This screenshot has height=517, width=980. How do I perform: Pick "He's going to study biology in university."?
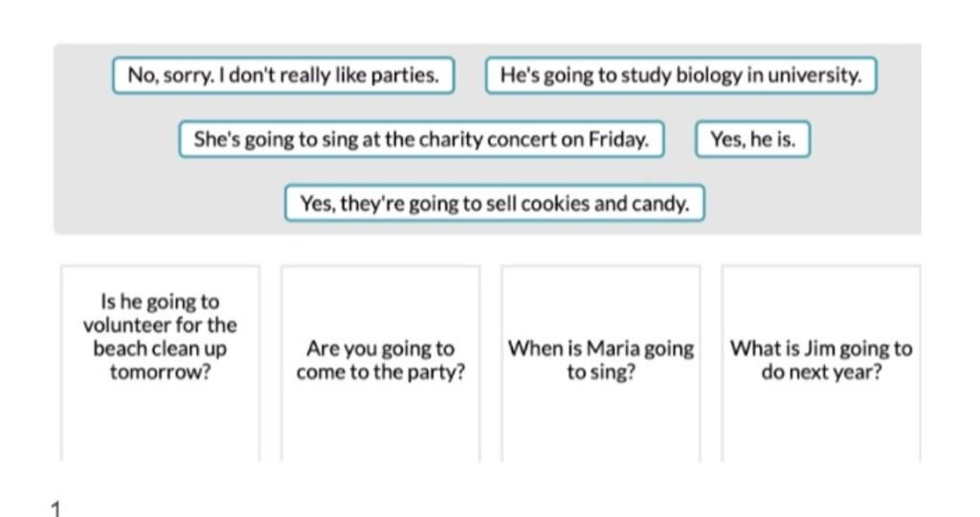click(x=680, y=76)
